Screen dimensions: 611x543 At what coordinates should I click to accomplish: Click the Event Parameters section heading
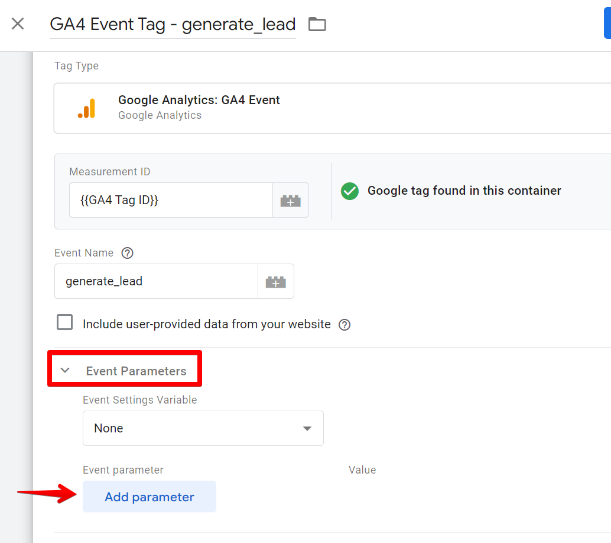click(x=136, y=371)
